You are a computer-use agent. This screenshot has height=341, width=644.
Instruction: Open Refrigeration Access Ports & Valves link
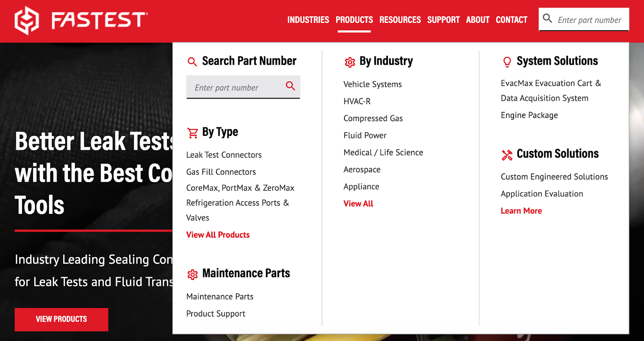[x=237, y=210]
